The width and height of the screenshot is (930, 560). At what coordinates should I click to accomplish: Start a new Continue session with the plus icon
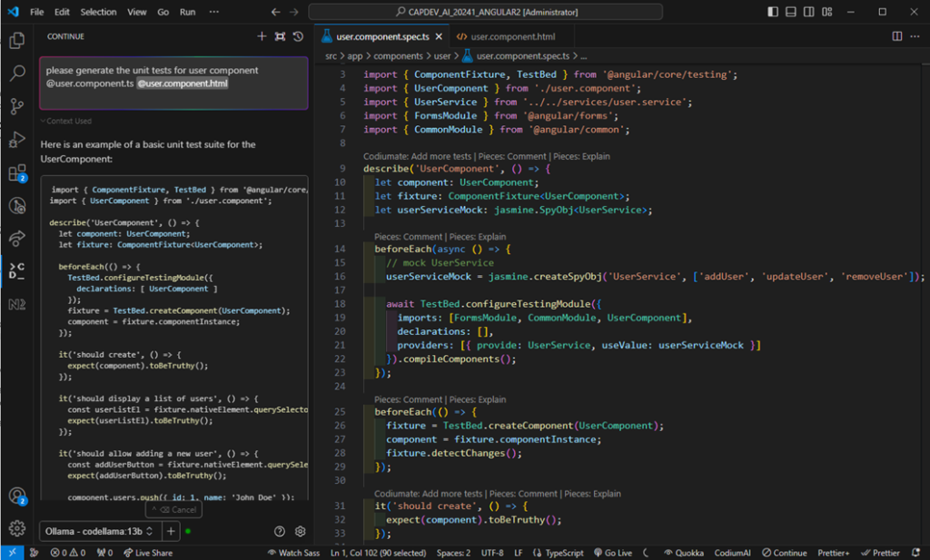click(x=262, y=36)
